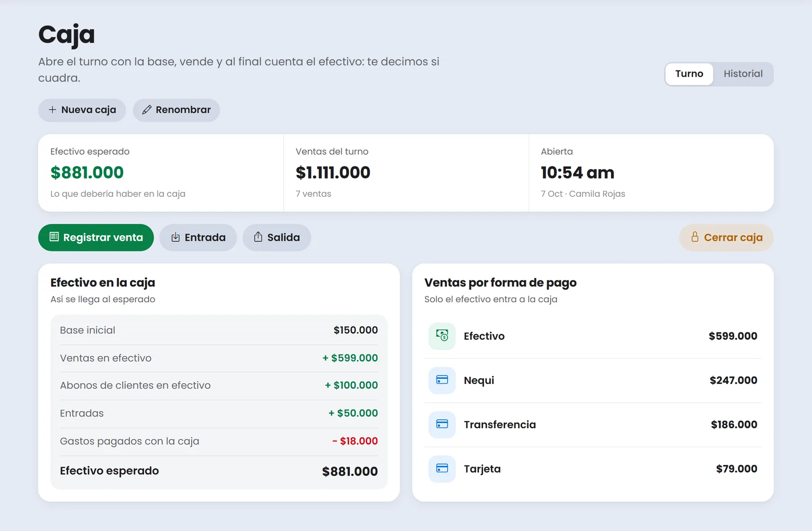Open the Registrar venta dialog
Viewport: 812px width, 531px height.
pyautogui.click(x=96, y=237)
